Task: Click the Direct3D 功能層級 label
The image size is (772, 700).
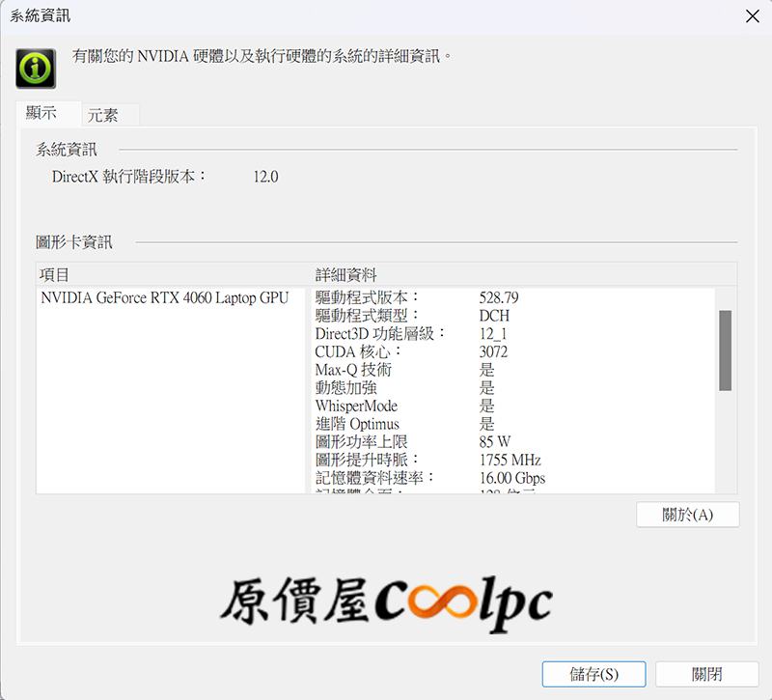Action: pyautogui.click(x=379, y=334)
